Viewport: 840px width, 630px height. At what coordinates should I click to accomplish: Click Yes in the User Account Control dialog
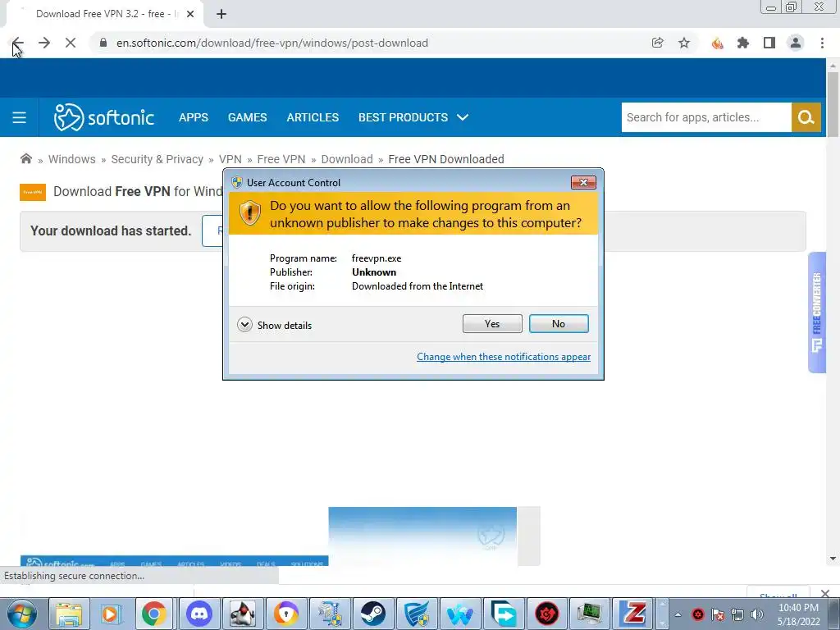(x=492, y=323)
